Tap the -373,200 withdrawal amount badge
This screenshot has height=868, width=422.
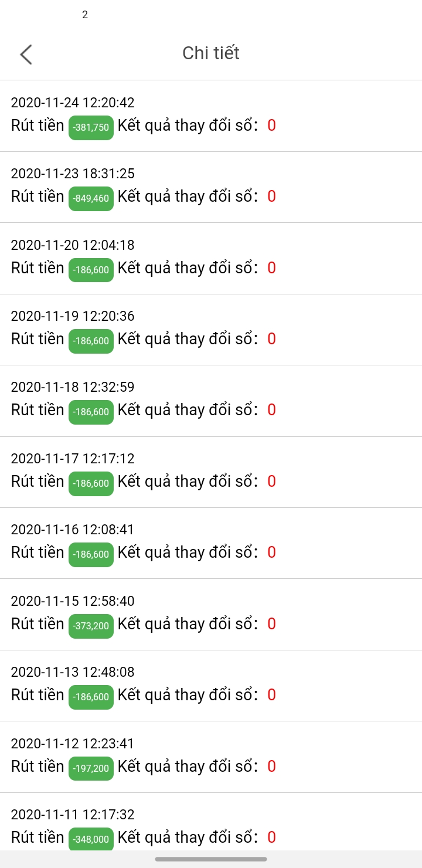(91, 626)
